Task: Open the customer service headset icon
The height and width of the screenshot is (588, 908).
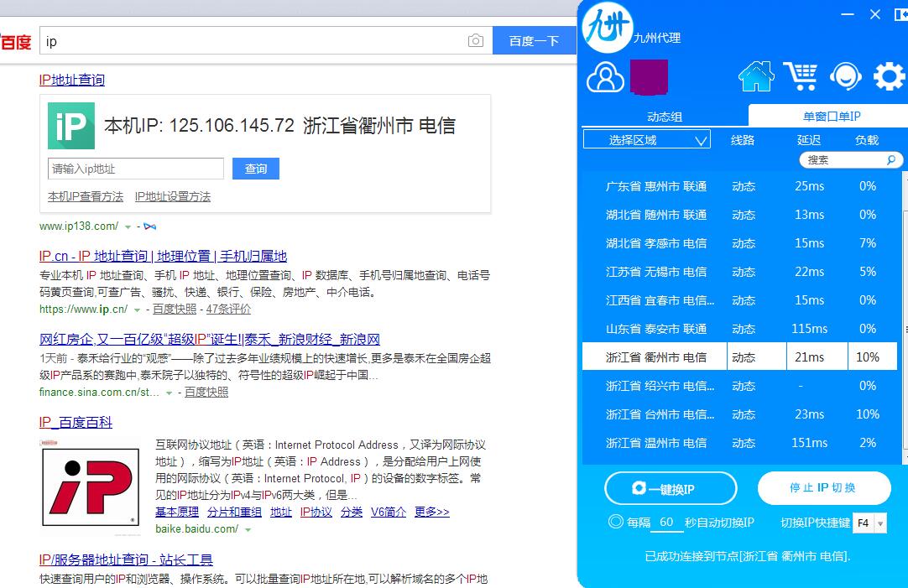Action: click(845, 76)
